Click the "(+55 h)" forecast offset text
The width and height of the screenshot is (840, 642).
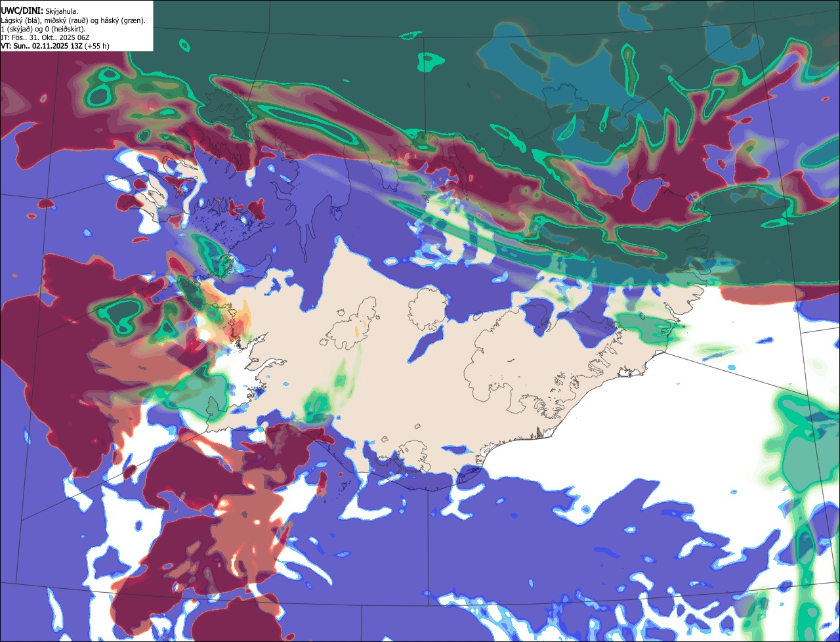coord(97,47)
